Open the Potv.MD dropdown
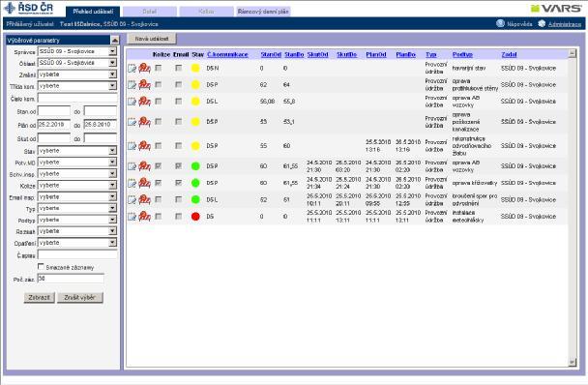The width and height of the screenshot is (588, 385). pyautogui.click(x=77, y=163)
